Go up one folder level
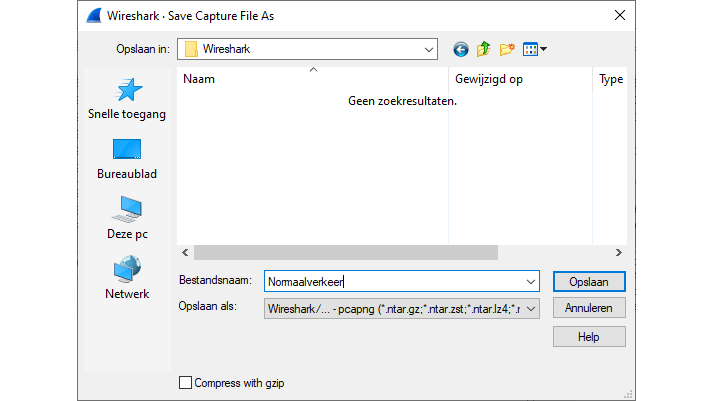 tap(484, 49)
